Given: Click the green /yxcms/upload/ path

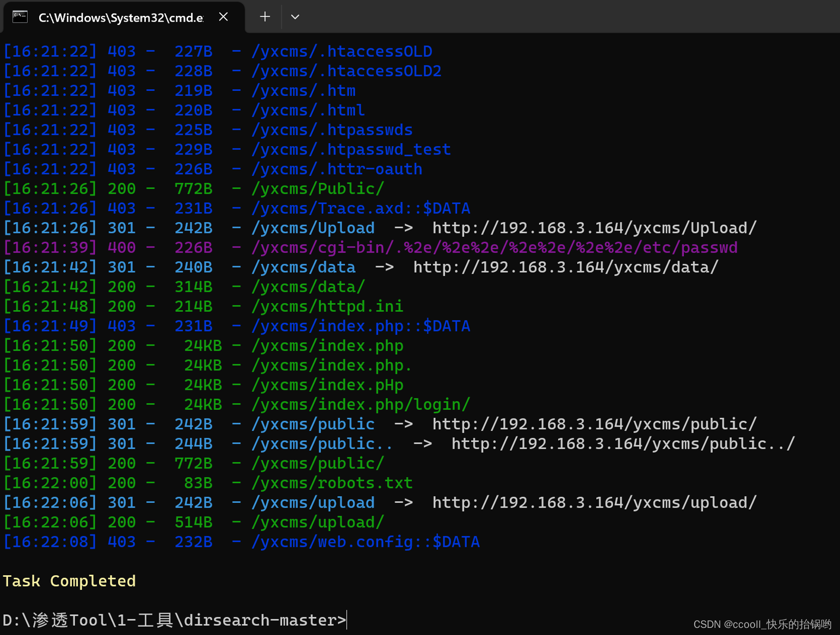Looking at the screenshot, I should [318, 522].
